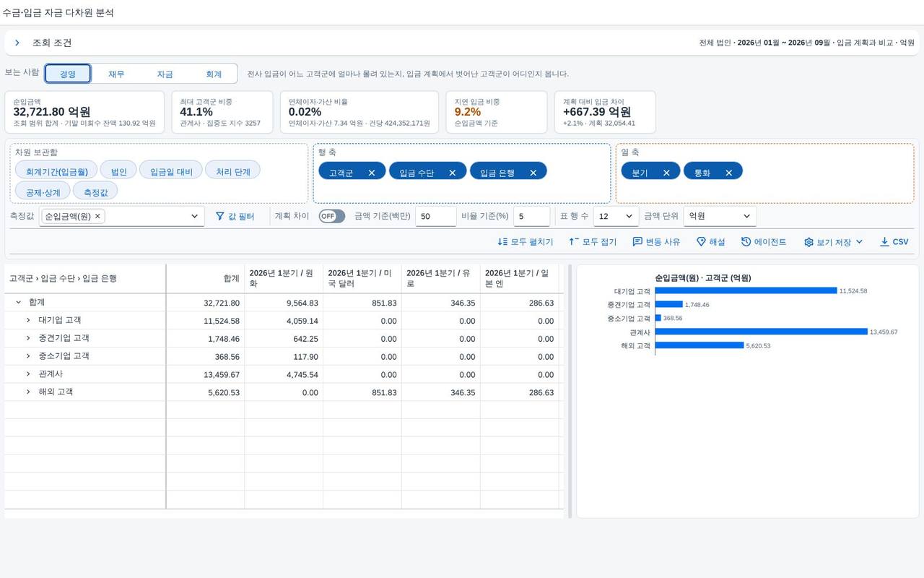Open the 에이전트 panel

click(x=764, y=242)
